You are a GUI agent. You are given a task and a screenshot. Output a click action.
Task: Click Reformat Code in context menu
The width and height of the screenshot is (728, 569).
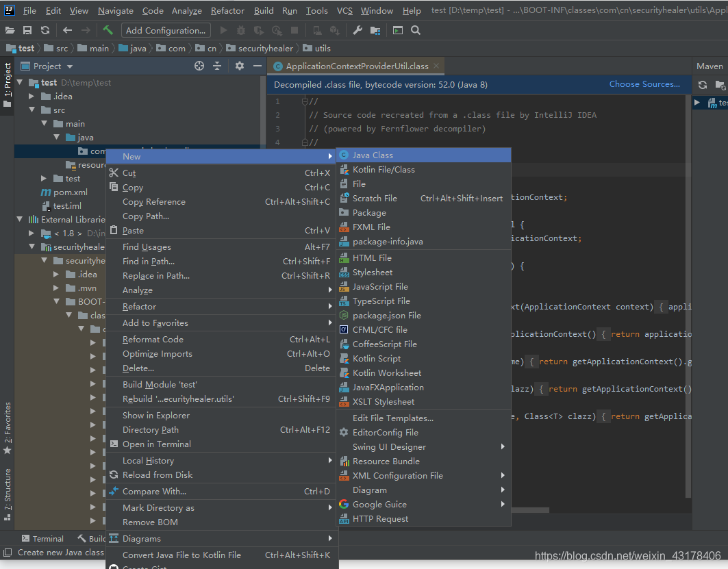tap(221, 339)
